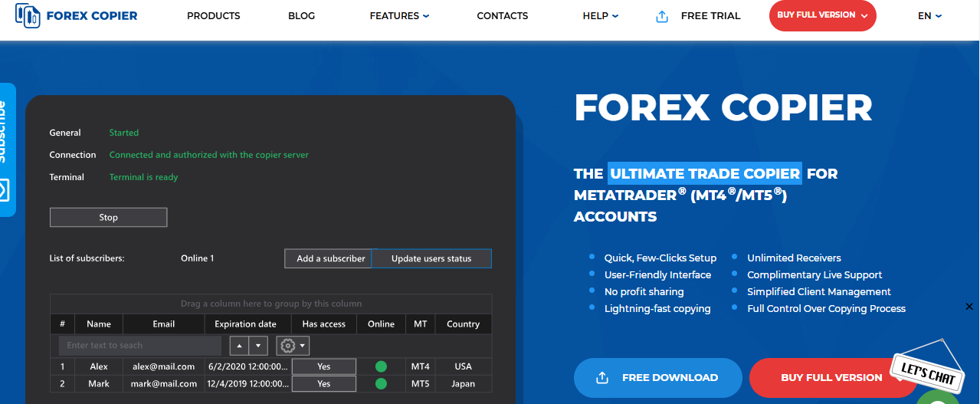Viewport: 980px width, 404px height.
Task: Click the green online indicator for Mark
Action: pyautogui.click(x=381, y=384)
